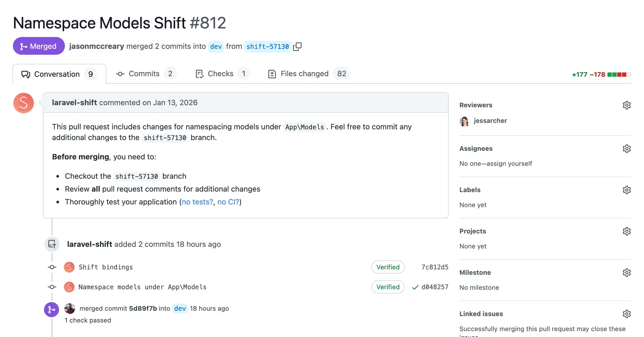
Task: Open Milestone settings gear
Action: (627, 273)
